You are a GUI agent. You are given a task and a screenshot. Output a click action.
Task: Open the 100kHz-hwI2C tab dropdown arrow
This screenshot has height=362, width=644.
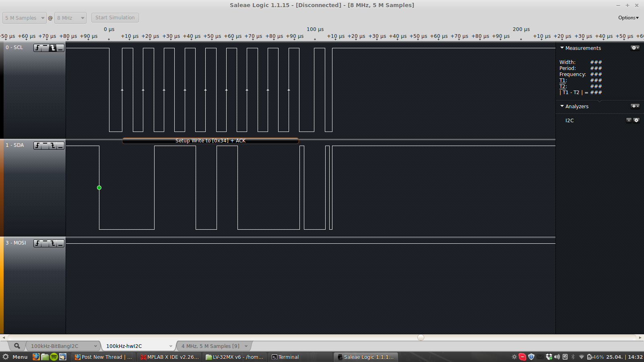click(171, 346)
